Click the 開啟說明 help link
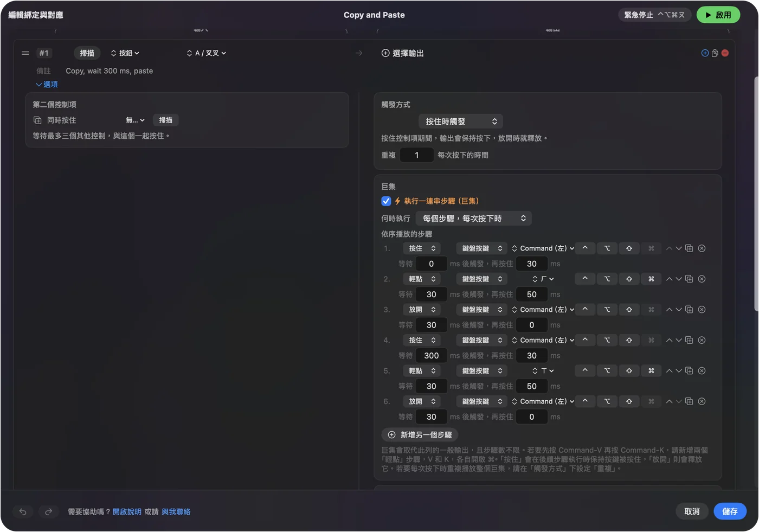This screenshot has width=759, height=532. 127,512
